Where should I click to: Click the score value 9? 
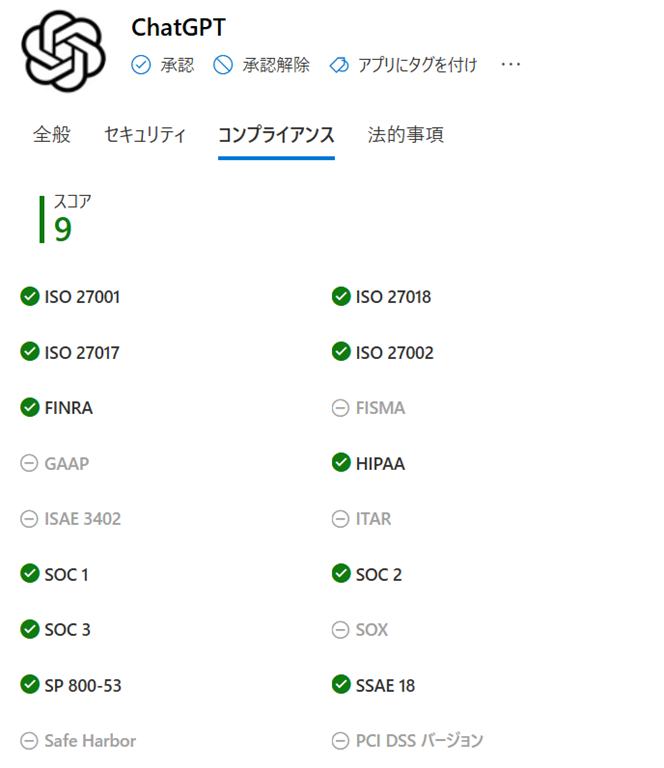tap(63, 229)
